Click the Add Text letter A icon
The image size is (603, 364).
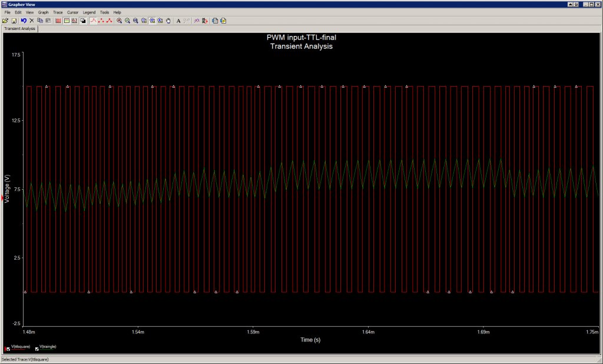pyautogui.click(x=178, y=21)
